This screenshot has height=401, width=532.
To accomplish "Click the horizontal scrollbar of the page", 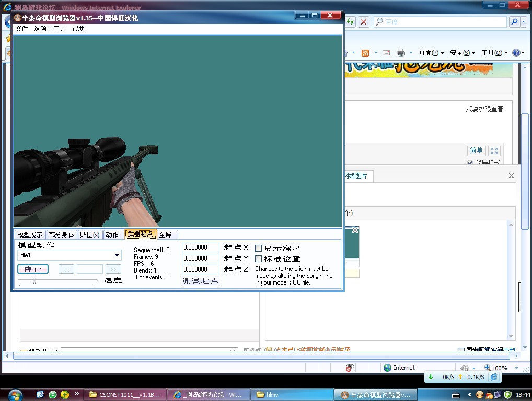I will [261, 356].
